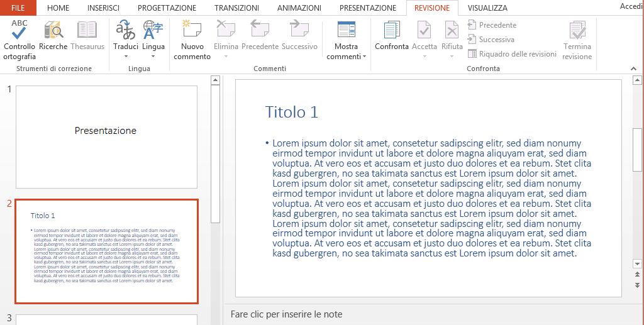The height and width of the screenshot is (325, 644).
Task: Switch to the HOME tab
Action: click(x=58, y=8)
